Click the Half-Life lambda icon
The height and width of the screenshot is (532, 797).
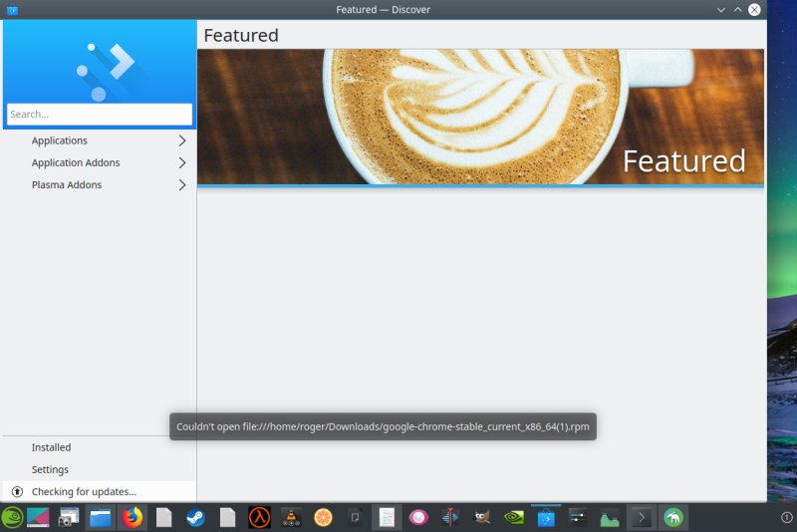point(260,517)
